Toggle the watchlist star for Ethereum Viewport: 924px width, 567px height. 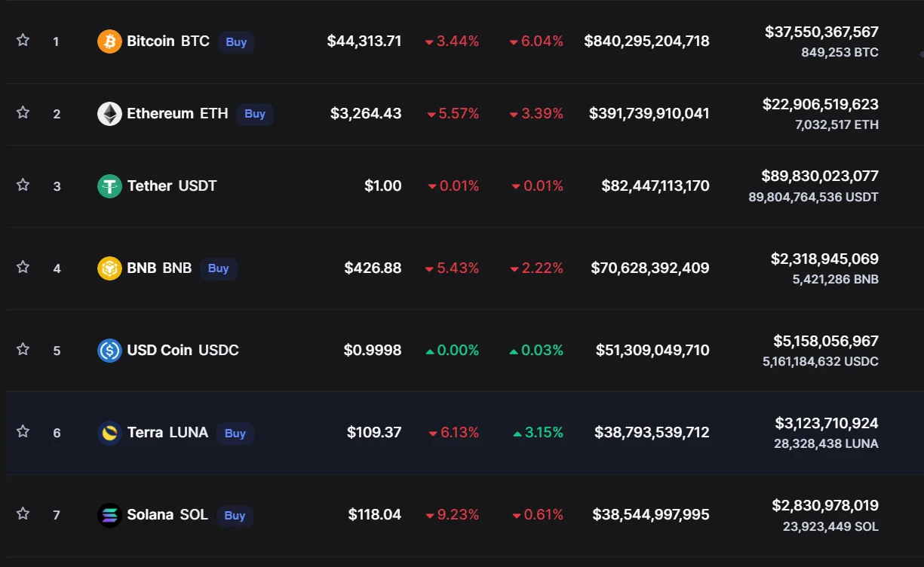click(x=23, y=113)
